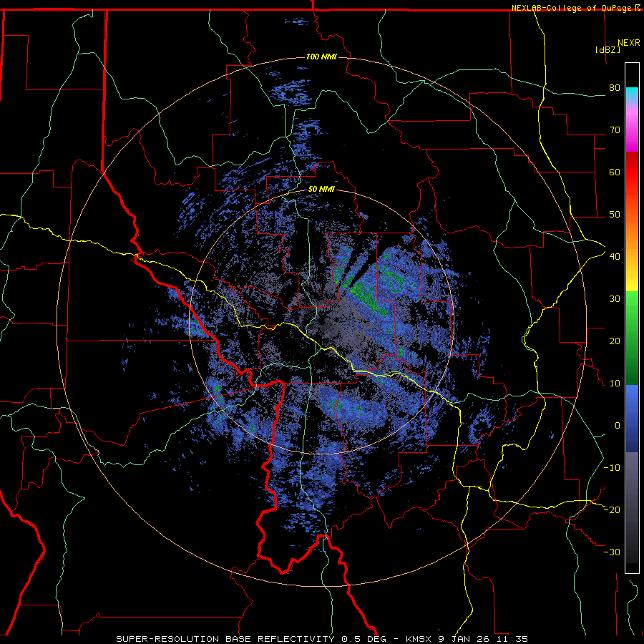Click the -20 dBZ scale value

pyautogui.click(x=612, y=509)
